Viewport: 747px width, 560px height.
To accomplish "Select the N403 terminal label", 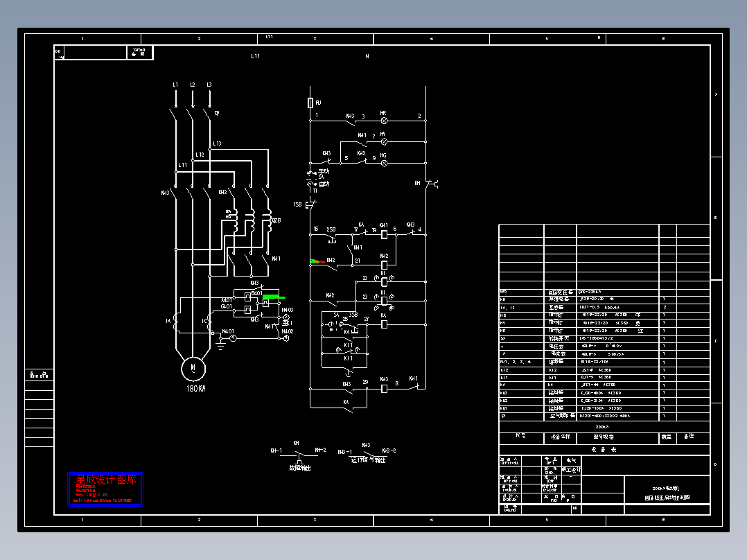I will (x=288, y=310).
